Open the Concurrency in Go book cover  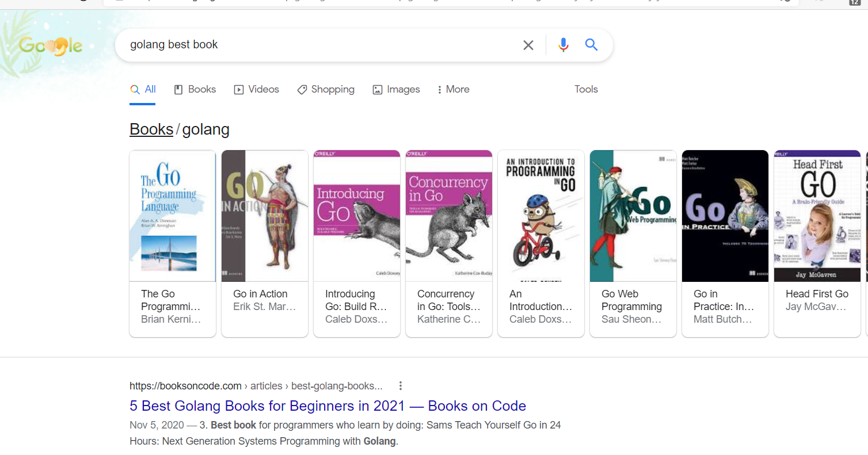(449, 216)
